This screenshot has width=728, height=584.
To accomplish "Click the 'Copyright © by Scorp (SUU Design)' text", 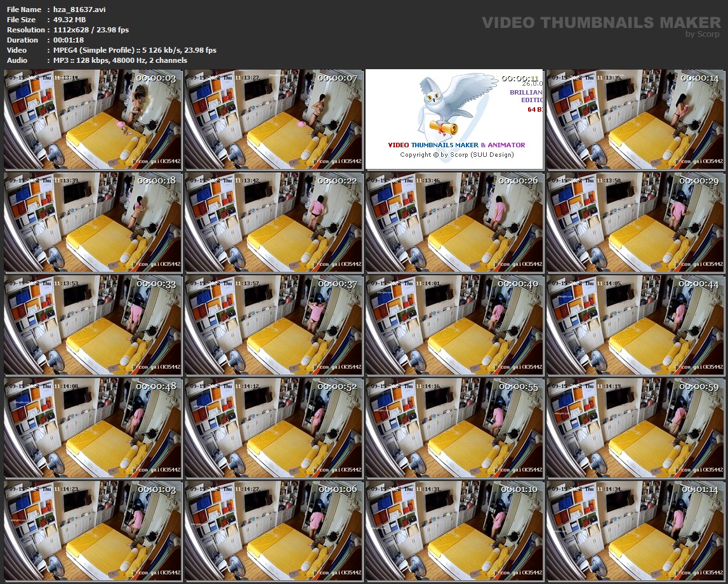I will point(456,155).
